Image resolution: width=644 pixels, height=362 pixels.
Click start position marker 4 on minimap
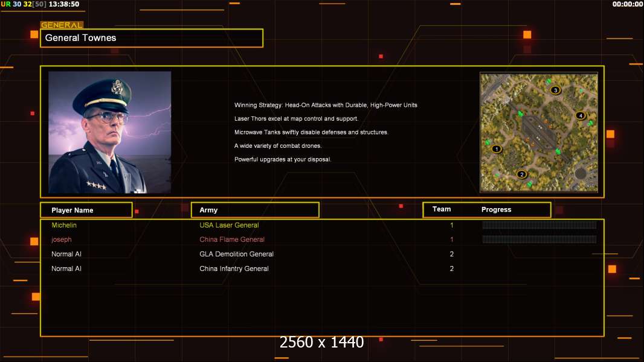[581, 116]
